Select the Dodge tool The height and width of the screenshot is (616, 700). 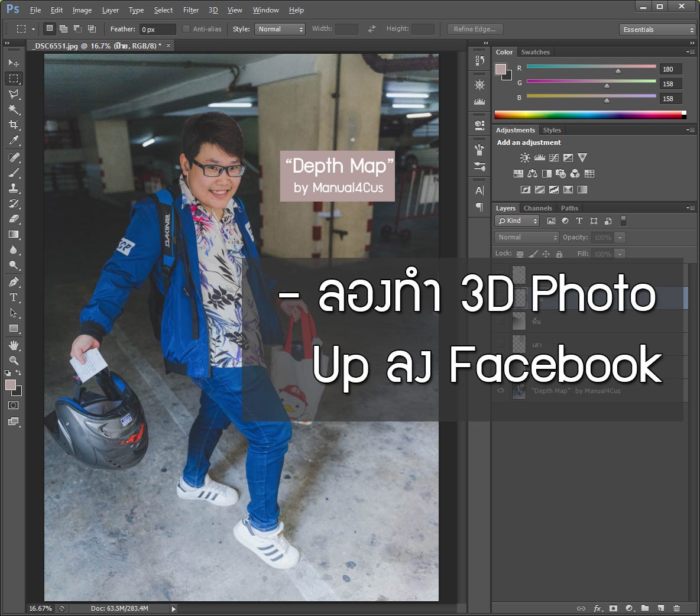14,265
